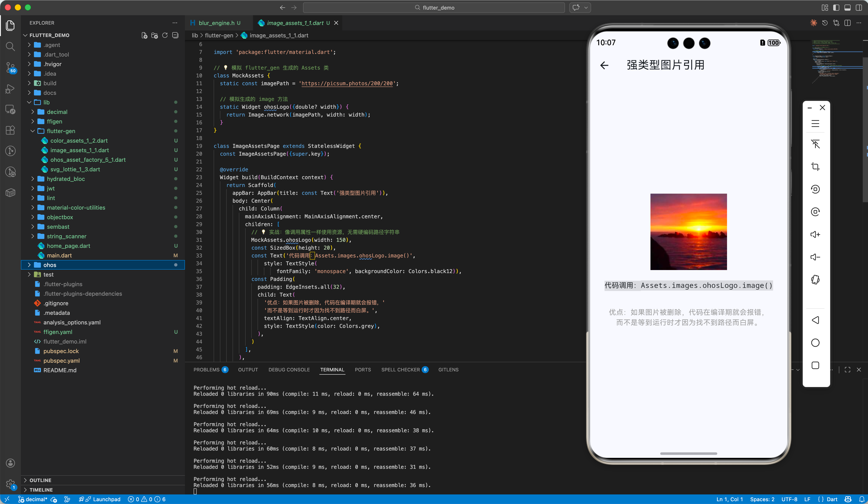Click the volume up icon on emulator toolbar
Image resolution: width=868 pixels, height=504 pixels.
pos(815,234)
